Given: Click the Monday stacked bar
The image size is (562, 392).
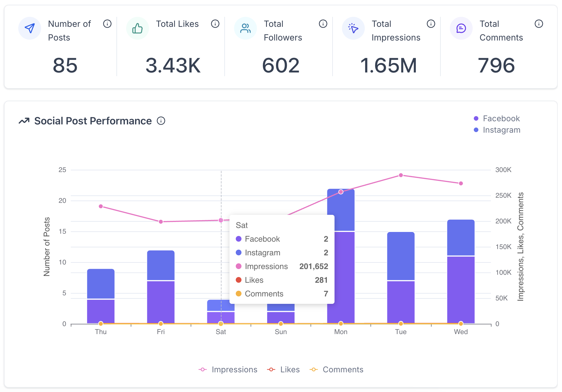Looking at the screenshot, I should (341, 271).
